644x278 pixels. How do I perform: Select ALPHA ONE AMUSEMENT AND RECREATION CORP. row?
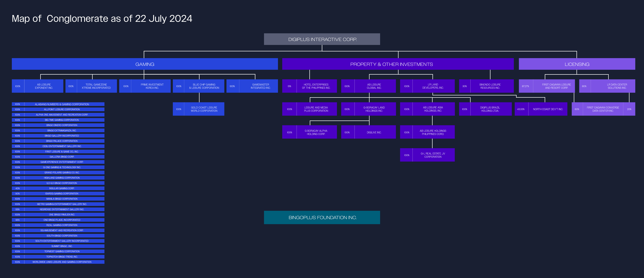point(58,115)
